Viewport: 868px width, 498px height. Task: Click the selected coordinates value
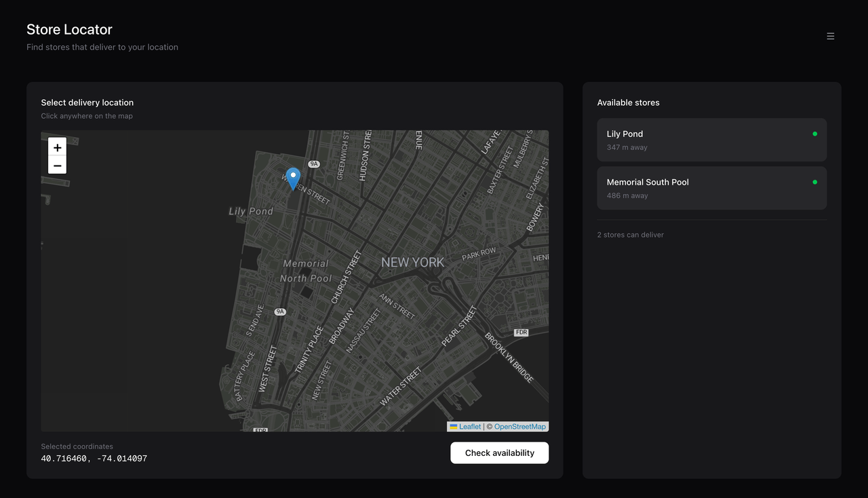tap(94, 458)
